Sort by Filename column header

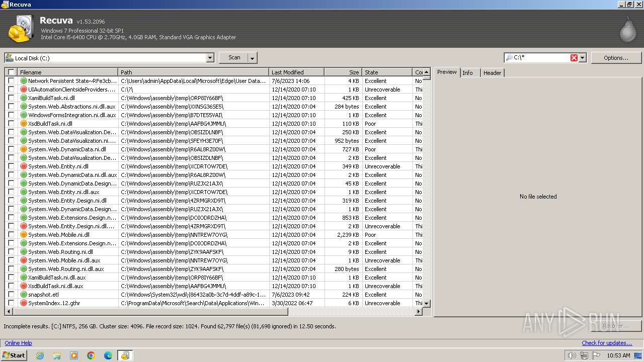tap(68, 72)
